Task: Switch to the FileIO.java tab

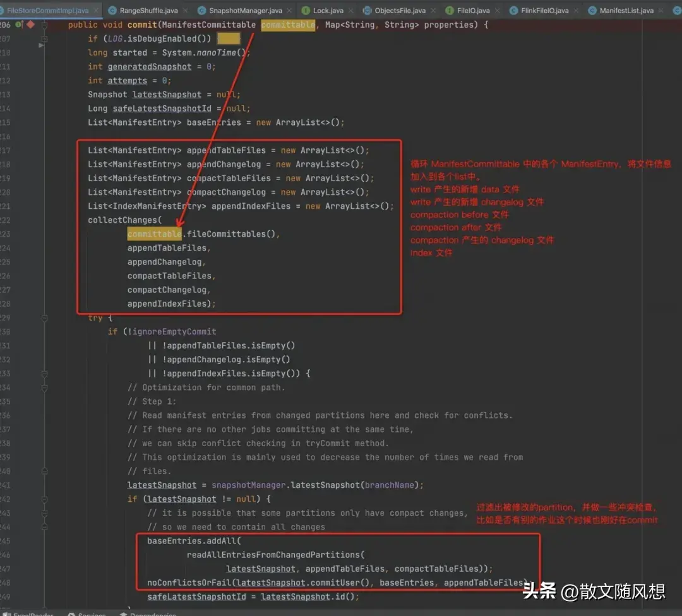Action: point(473,11)
